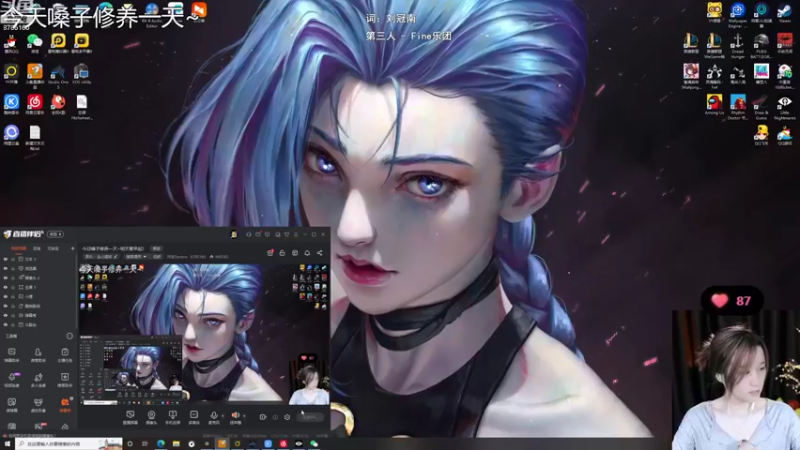This screenshot has width=800, height=450.
Task: Open Little Nightmares desktop shortcut
Action: click(x=784, y=107)
